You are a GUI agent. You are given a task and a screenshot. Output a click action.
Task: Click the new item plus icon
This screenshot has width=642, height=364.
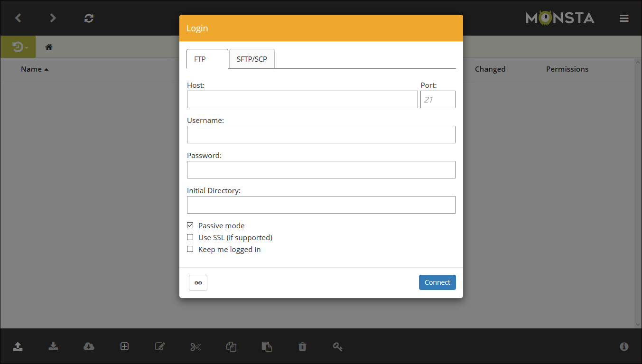(124, 346)
